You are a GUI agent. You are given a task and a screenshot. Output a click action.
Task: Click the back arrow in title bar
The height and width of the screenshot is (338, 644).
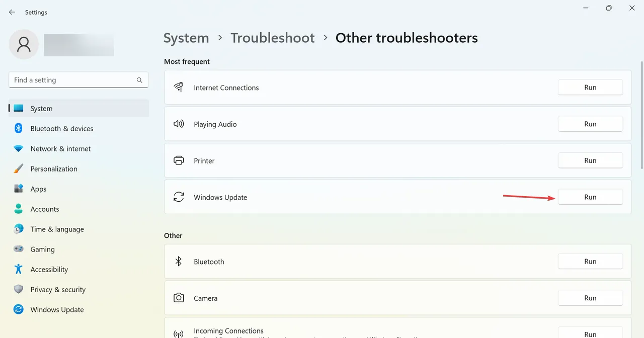(12, 12)
